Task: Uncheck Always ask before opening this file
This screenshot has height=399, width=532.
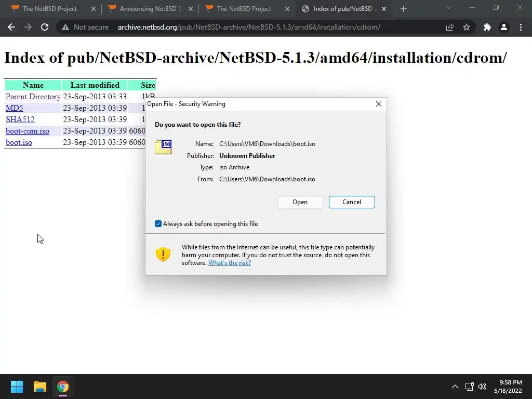Action: tap(158, 223)
